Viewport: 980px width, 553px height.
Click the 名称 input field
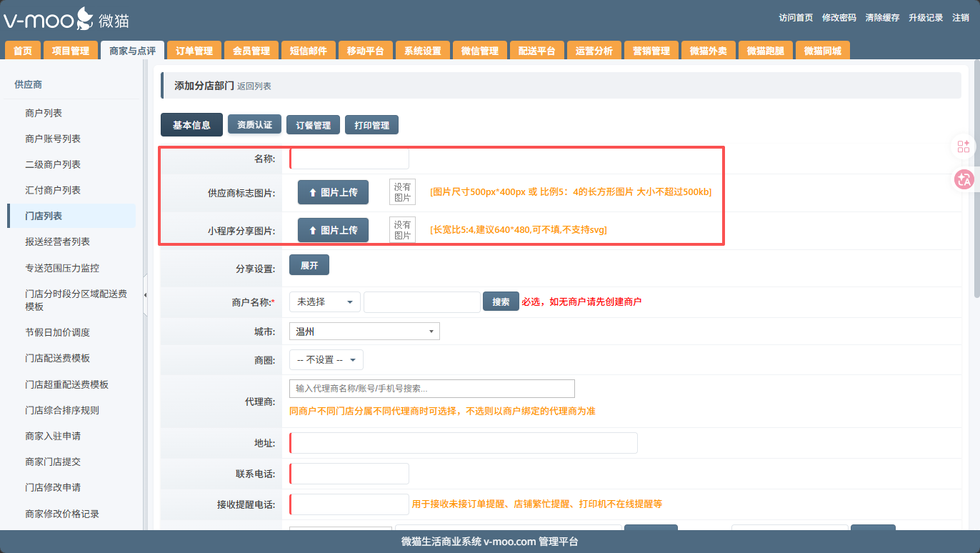pos(349,159)
